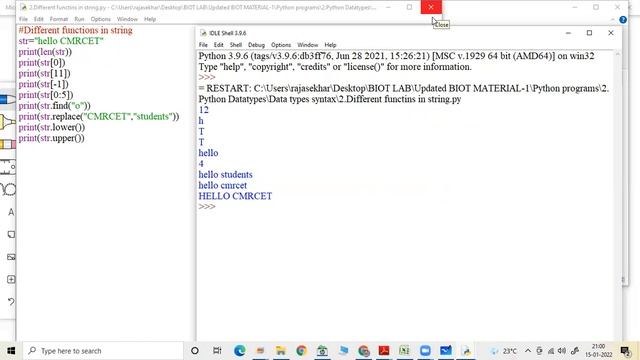
Task: Open Help menu in editor window
Action: (x=150, y=19)
